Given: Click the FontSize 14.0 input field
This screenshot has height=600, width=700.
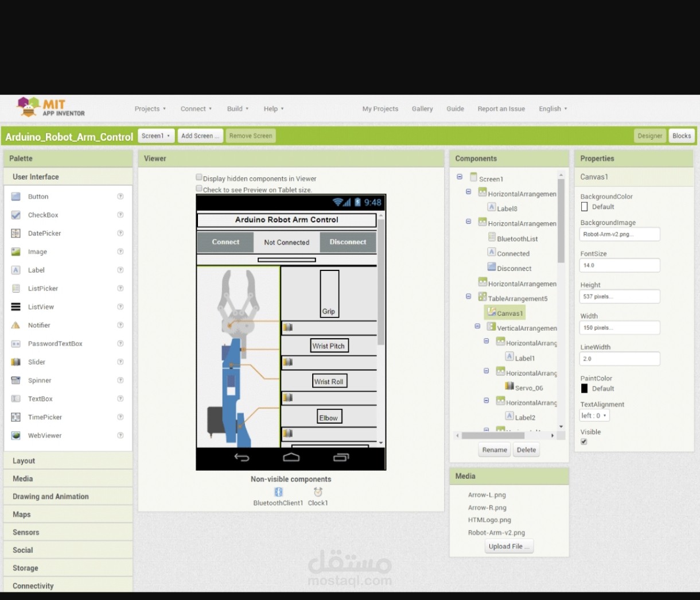Looking at the screenshot, I should coord(620,265).
